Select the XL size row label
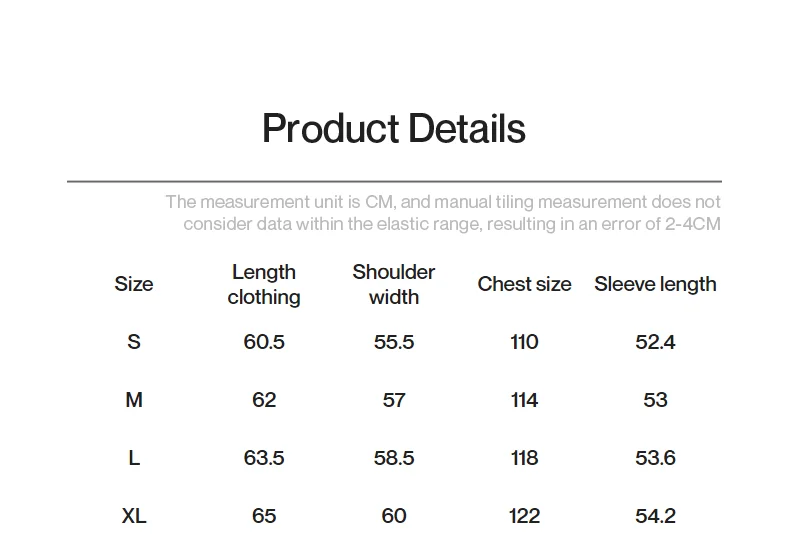 [134, 516]
